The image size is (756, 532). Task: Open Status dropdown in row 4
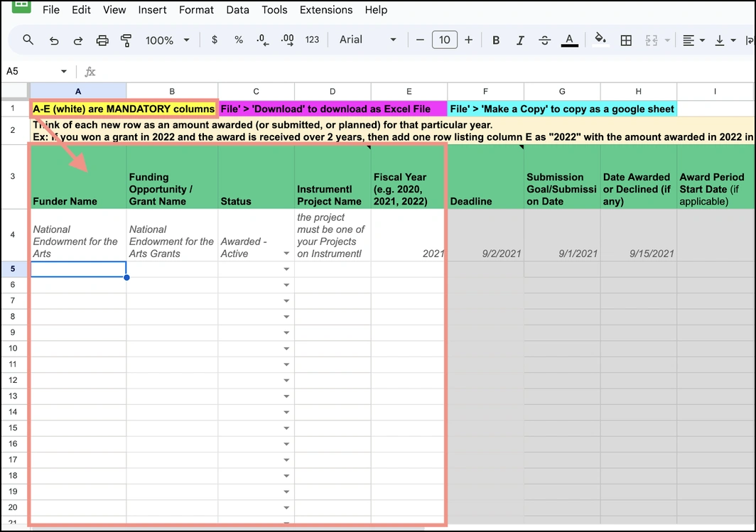click(286, 254)
